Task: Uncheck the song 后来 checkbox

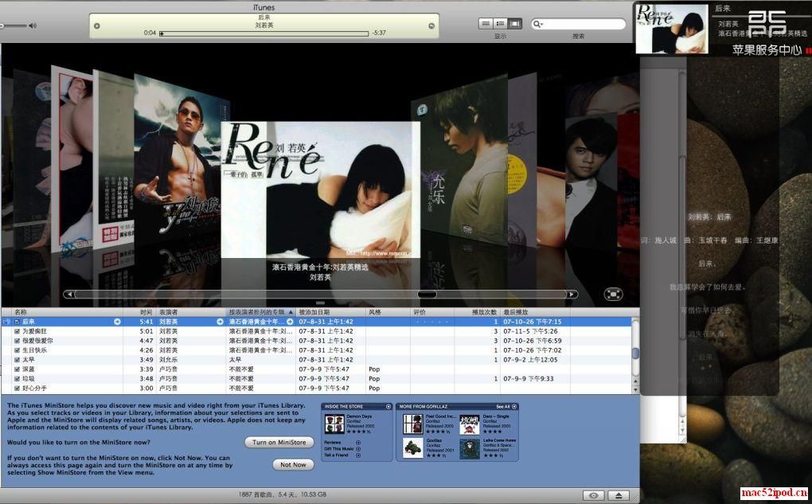Action: (x=17, y=322)
